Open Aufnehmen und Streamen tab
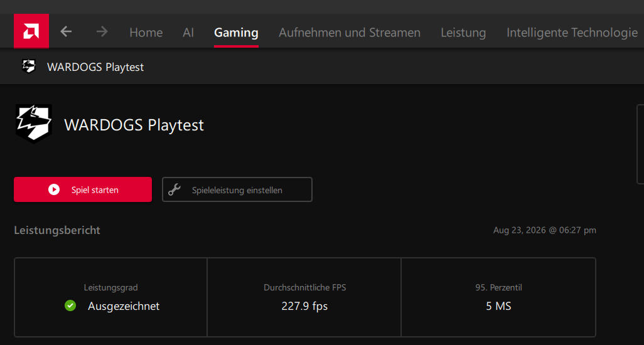The height and width of the screenshot is (345, 644). pos(350,33)
